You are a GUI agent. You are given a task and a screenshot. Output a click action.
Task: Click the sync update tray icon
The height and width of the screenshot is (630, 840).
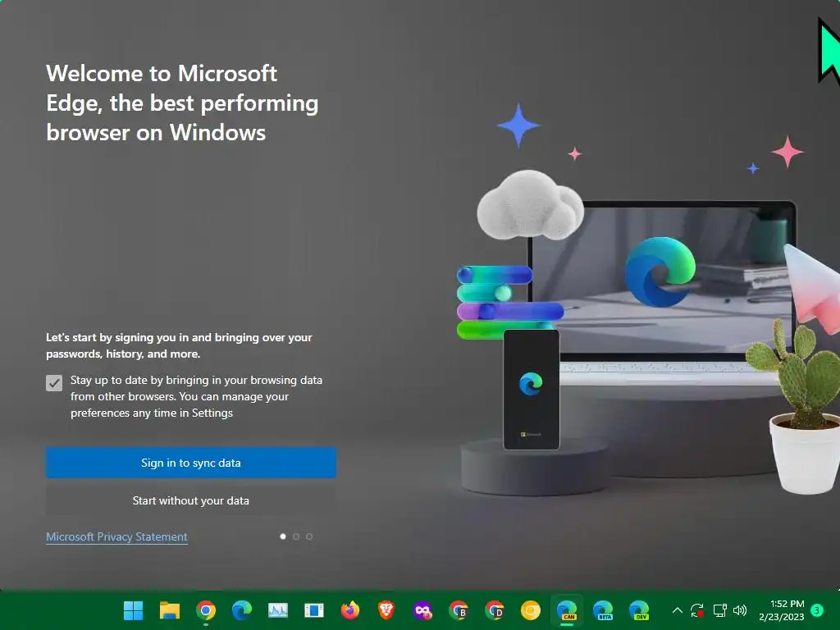coord(697,610)
